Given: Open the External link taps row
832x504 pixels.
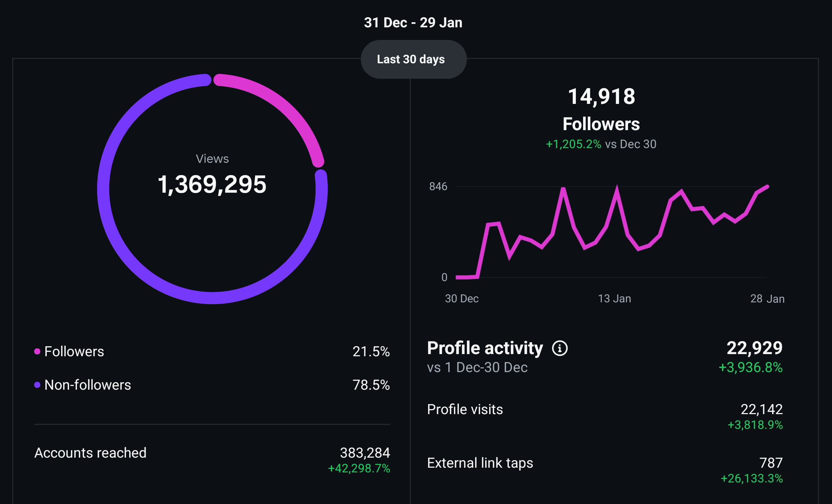Looking at the screenshot, I should point(480,463).
